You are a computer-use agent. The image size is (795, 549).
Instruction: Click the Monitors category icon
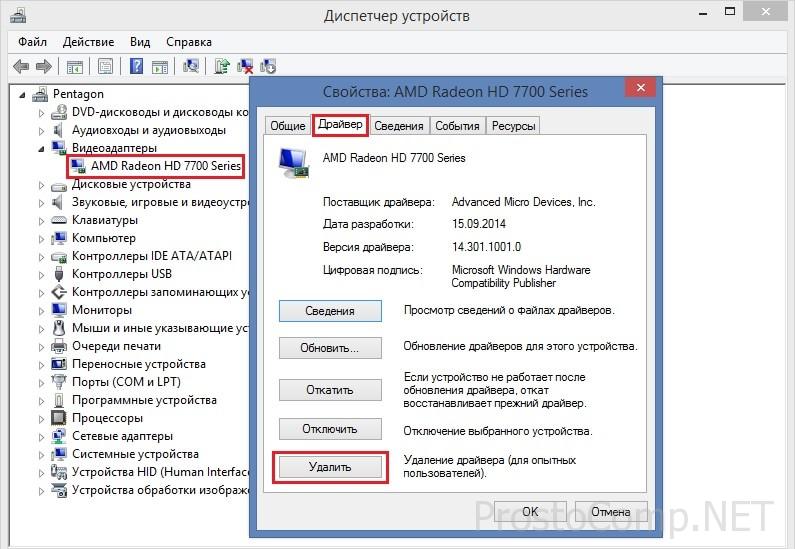[59, 310]
